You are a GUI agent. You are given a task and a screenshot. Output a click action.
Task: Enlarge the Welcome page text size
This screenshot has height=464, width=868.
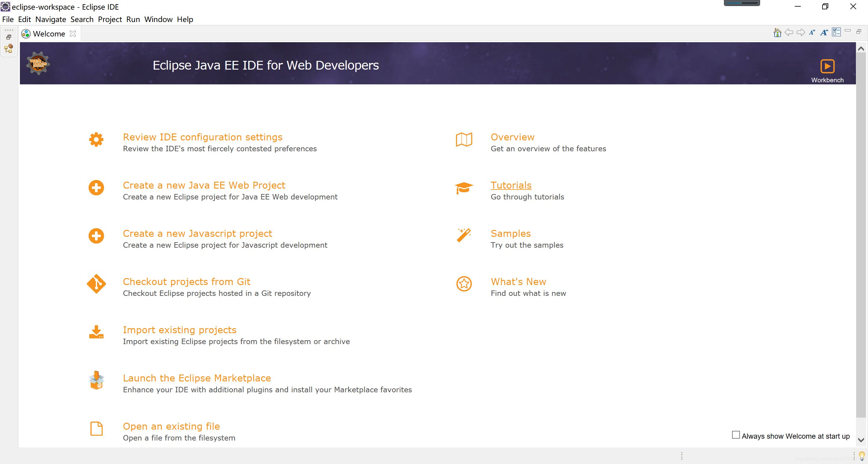click(x=824, y=32)
